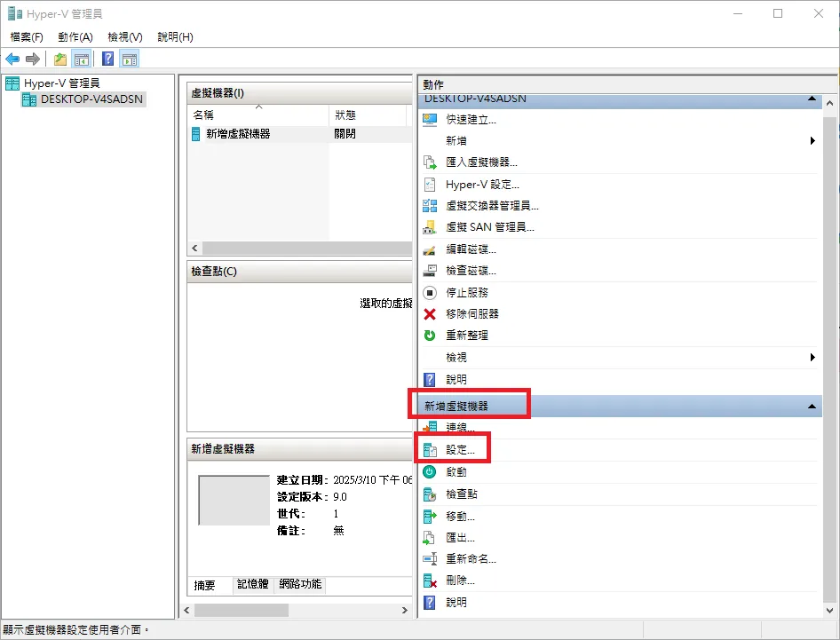This screenshot has height=640, width=840.
Task: Click the 檢查磁碟 inspect disk icon
Action: click(430, 271)
